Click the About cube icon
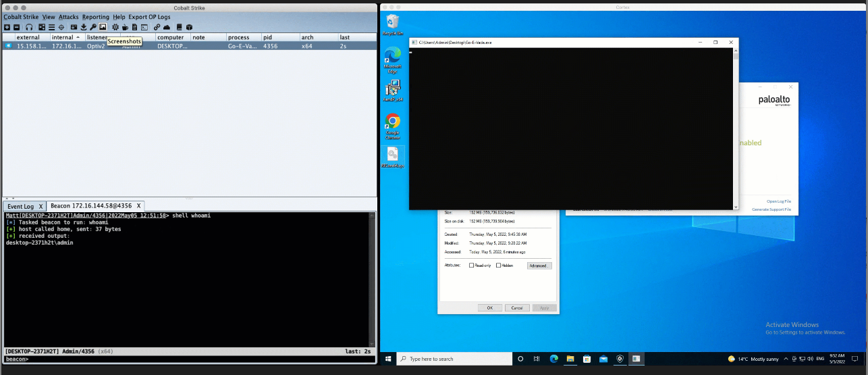 (189, 27)
